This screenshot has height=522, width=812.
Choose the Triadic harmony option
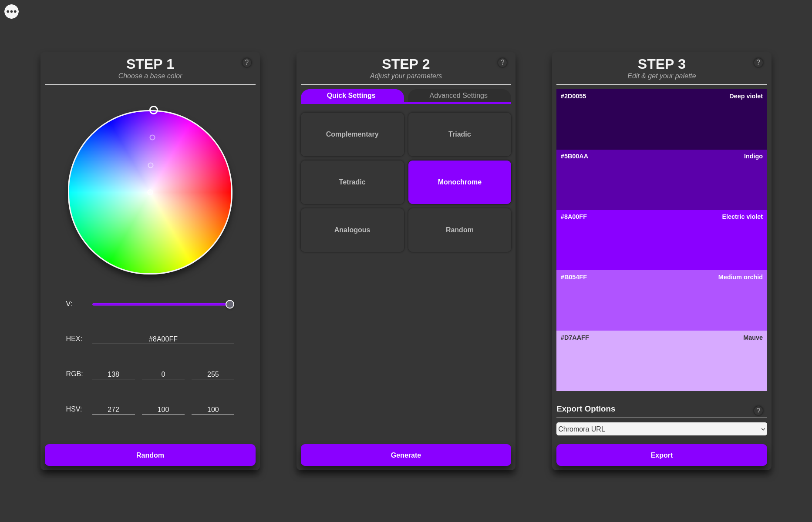tap(459, 134)
